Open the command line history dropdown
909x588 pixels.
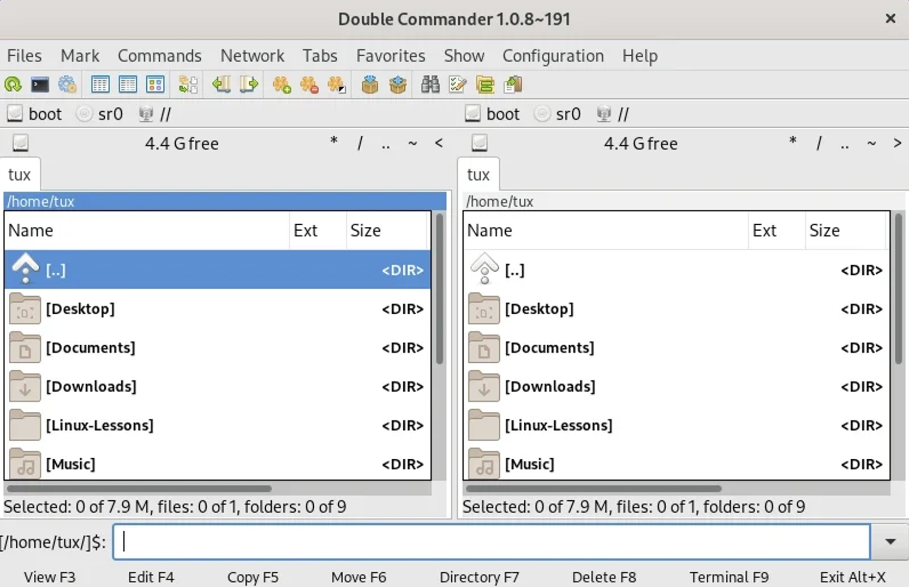[890, 542]
